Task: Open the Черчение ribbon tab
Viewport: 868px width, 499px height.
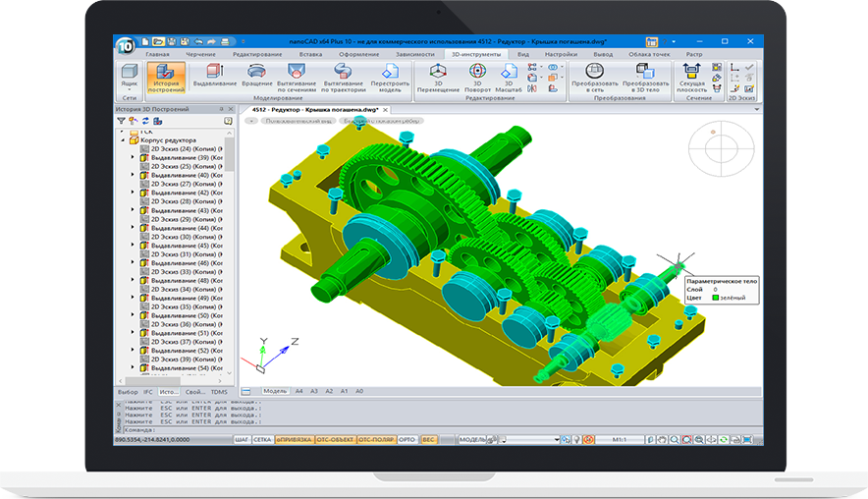Action: coord(200,54)
